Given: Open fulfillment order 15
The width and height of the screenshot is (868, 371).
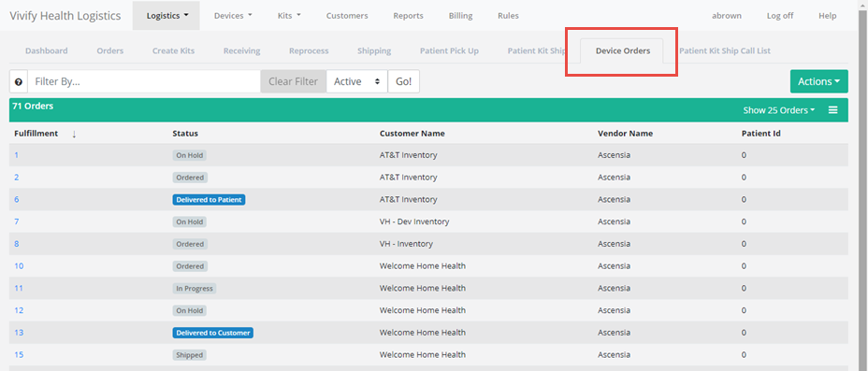Looking at the screenshot, I should pos(19,354).
